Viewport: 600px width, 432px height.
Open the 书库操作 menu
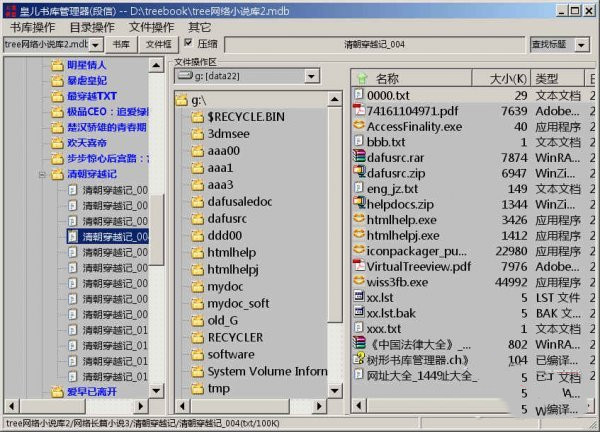click(33, 28)
